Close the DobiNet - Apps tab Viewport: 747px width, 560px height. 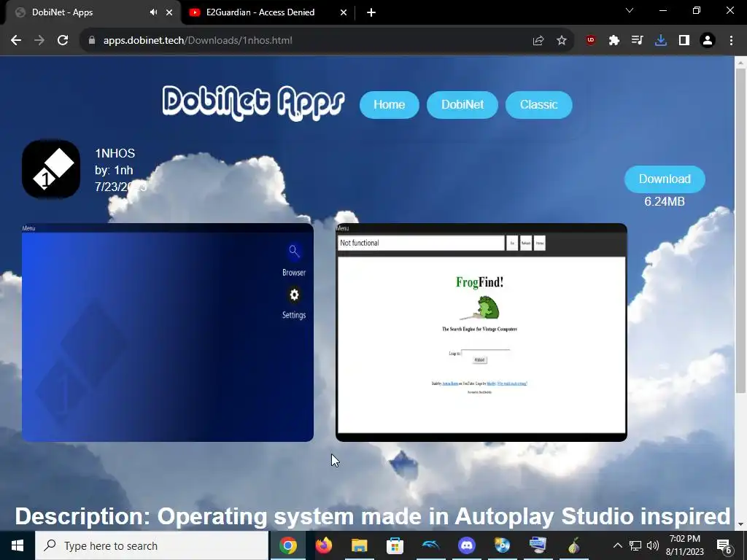(169, 12)
